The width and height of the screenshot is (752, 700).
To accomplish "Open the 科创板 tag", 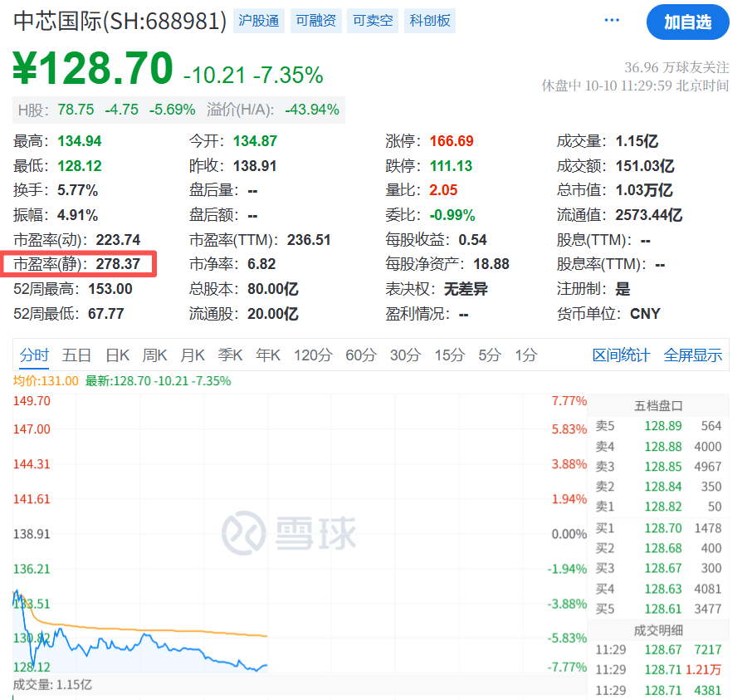I will pyautogui.click(x=430, y=21).
